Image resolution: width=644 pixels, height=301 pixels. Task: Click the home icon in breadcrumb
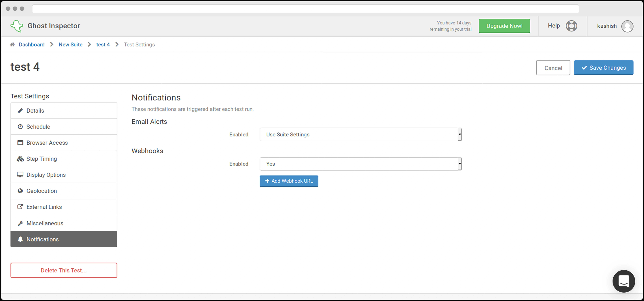12,44
